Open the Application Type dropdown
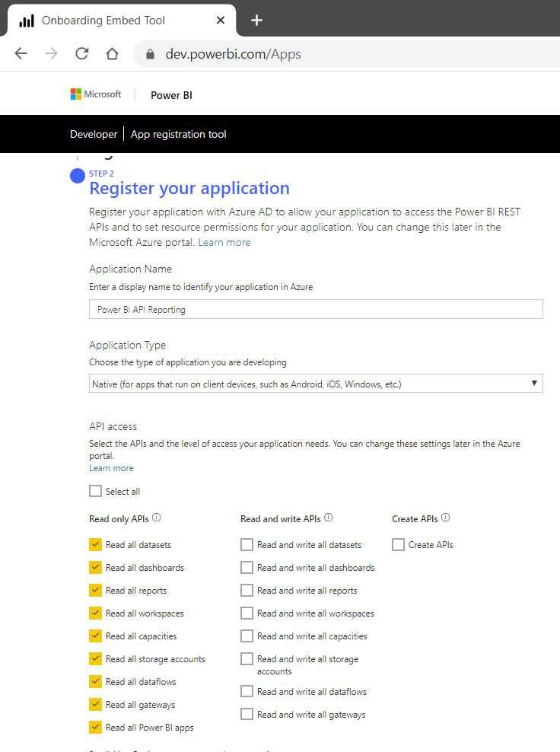 point(316,384)
